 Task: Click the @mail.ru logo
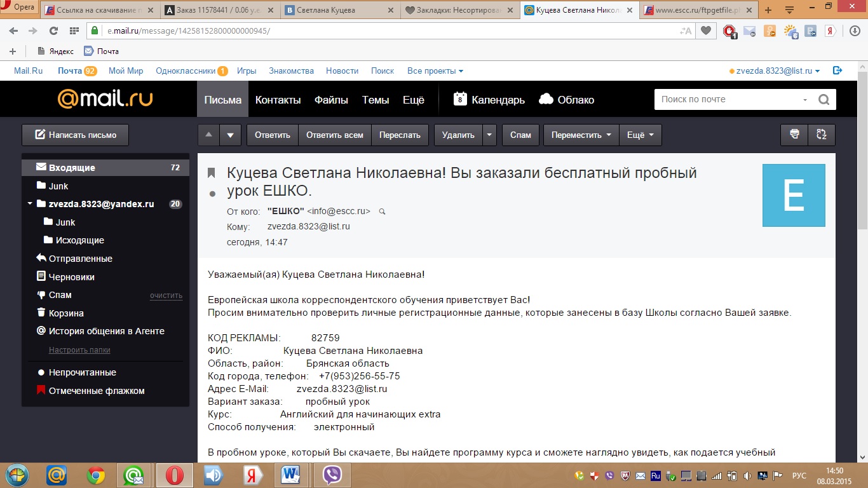click(105, 99)
